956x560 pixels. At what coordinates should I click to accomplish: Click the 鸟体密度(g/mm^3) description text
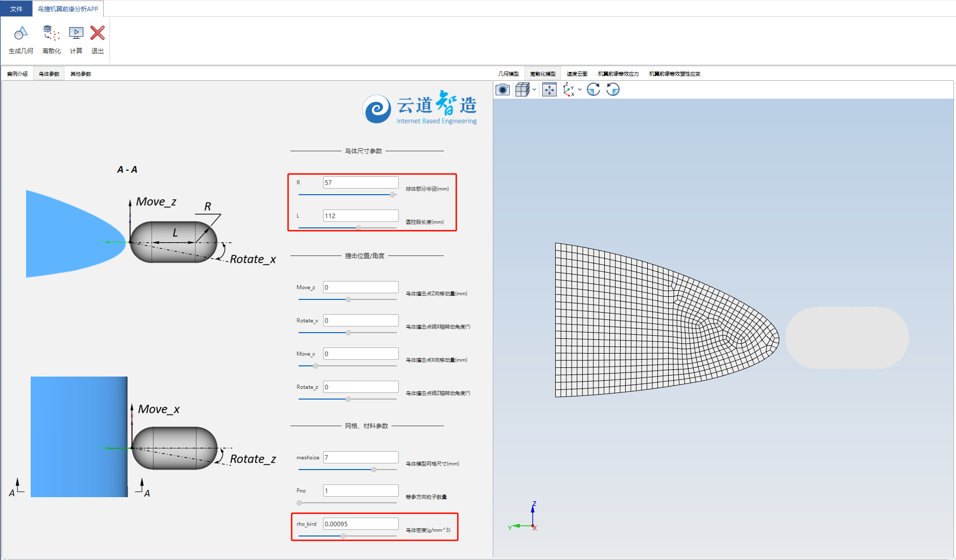coord(428,530)
